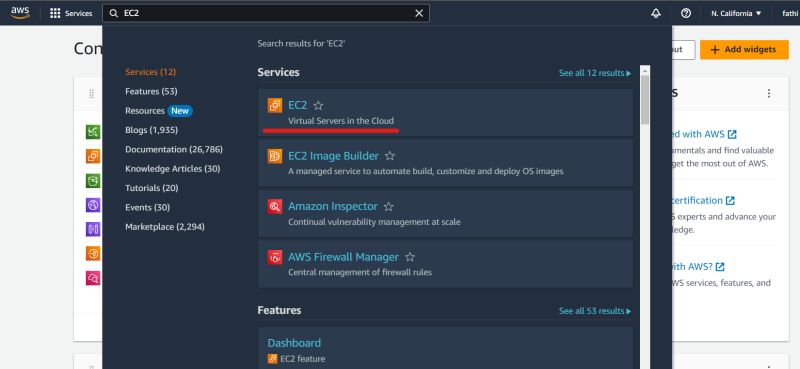Click the Amazon Inspector icon

[x=275, y=207]
